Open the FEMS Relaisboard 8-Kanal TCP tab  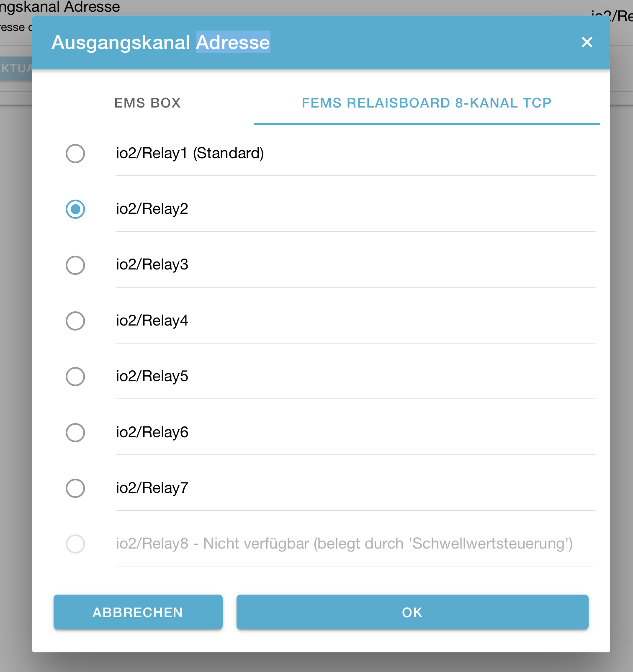[426, 103]
